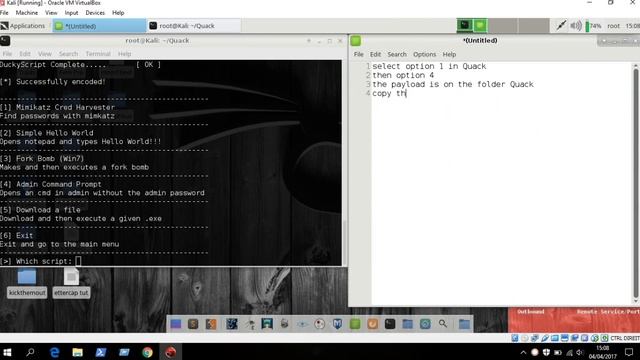Click the Windows taskbar clock showing 04/04/2017

pyautogui.click(x=602, y=353)
